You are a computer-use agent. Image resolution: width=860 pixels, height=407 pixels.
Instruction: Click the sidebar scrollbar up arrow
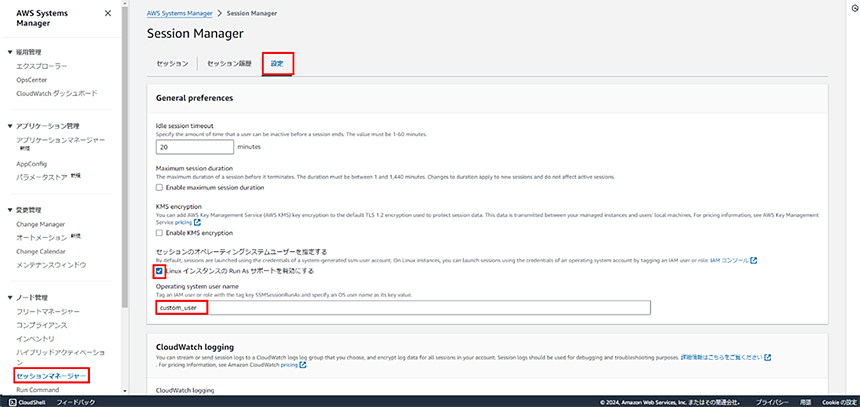coord(125,2)
